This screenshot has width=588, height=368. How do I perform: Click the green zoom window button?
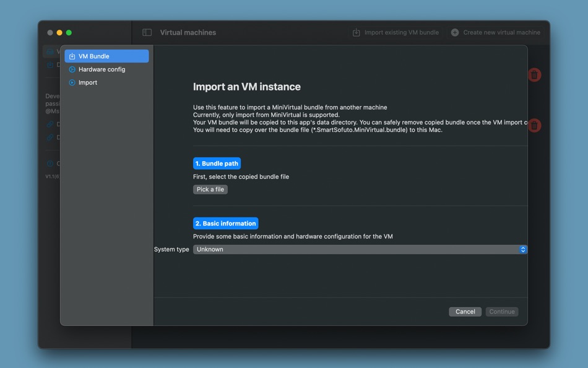point(69,33)
